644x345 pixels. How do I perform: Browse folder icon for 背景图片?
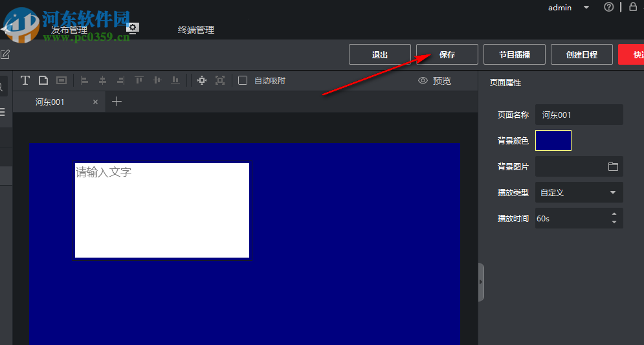[x=613, y=166]
